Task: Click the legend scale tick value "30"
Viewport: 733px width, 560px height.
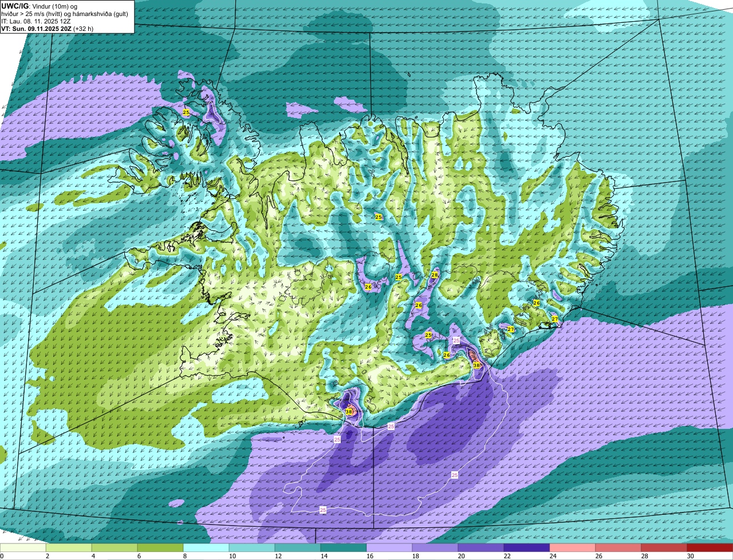Action: 691,556
